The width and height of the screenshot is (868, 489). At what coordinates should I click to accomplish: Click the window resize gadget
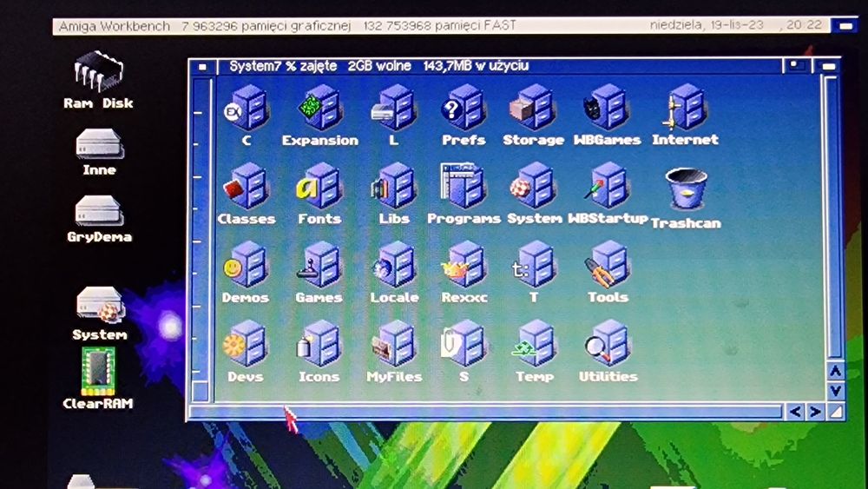tap(835, 412)
